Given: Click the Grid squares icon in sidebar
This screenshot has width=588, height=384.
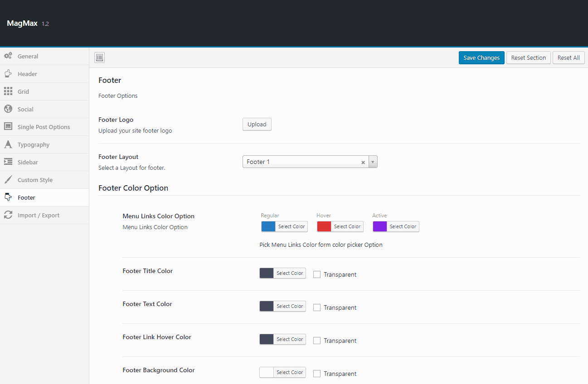Looking at the screenshot, I should click(x=8, y=91).
